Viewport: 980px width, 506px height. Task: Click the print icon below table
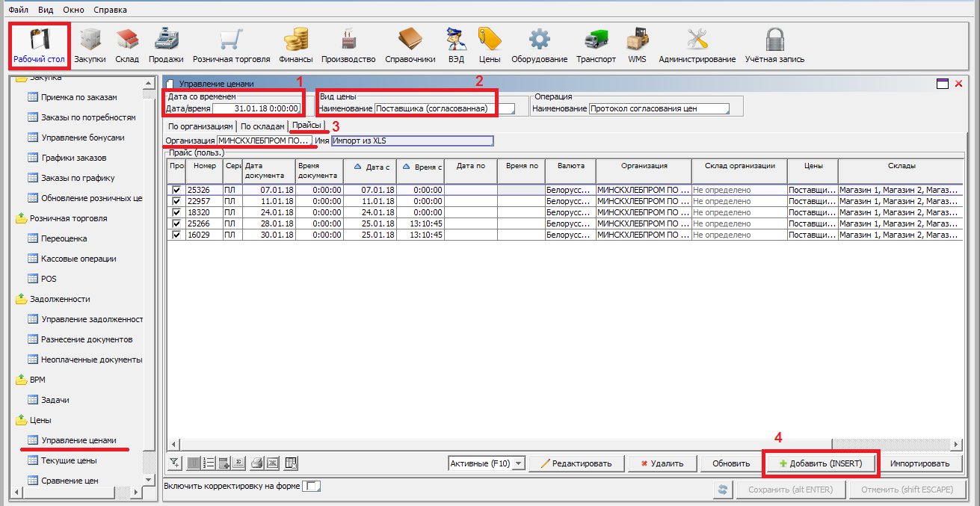click(x=256, y=463)
